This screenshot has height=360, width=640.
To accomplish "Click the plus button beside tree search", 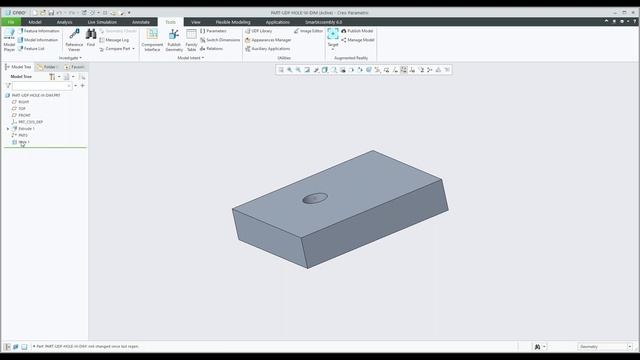I will 82,86.
